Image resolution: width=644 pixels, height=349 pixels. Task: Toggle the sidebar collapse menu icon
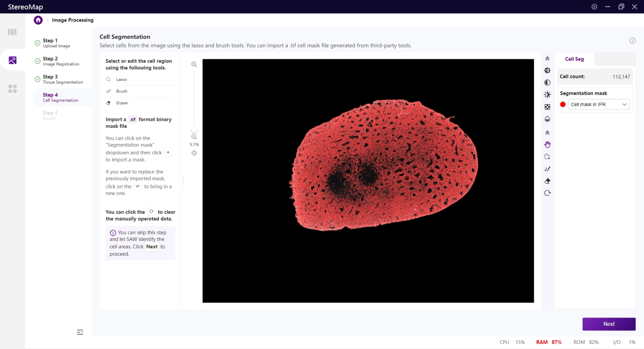click(80, 332)
